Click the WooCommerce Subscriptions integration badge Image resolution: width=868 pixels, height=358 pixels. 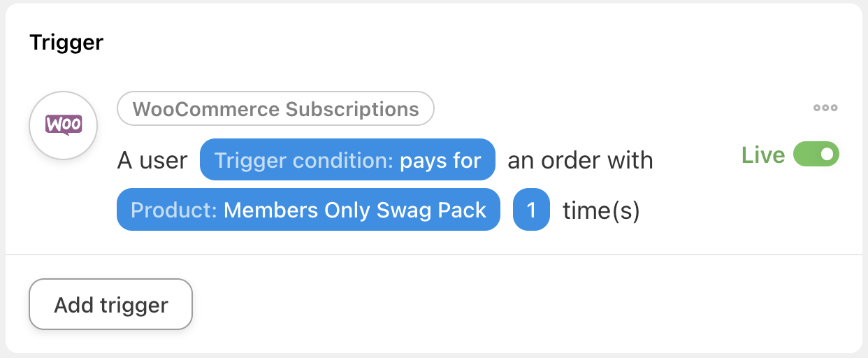click(x=275, y=109)
